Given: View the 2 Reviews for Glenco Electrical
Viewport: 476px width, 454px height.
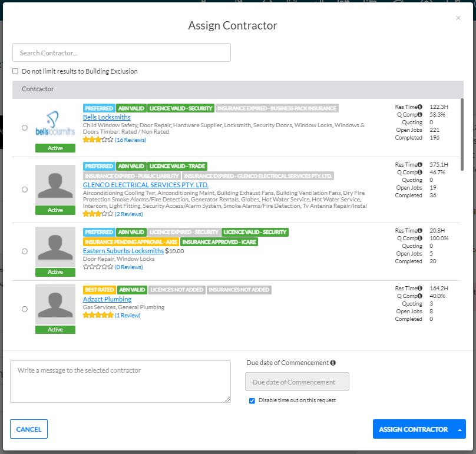Looking at the screenshot, I should (128, 214).
